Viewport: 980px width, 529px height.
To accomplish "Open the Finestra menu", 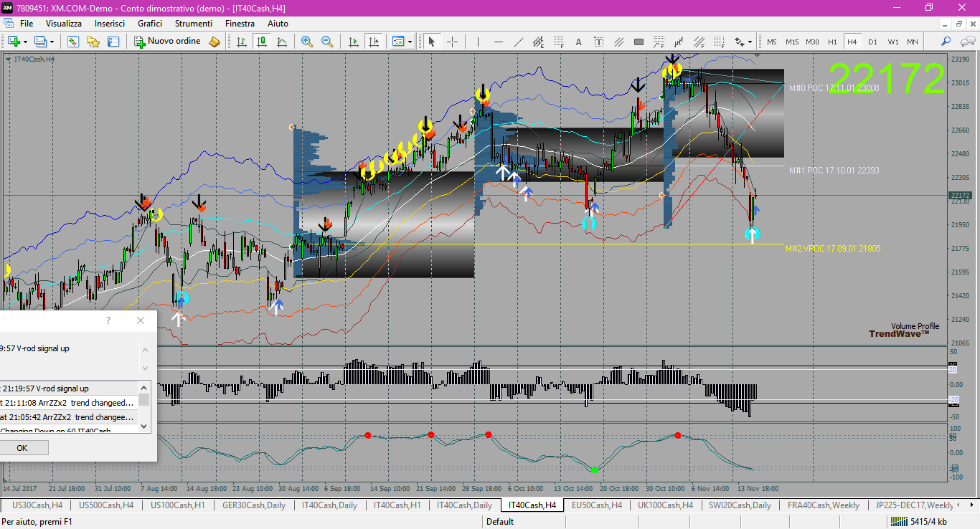I will click(240, 24).
